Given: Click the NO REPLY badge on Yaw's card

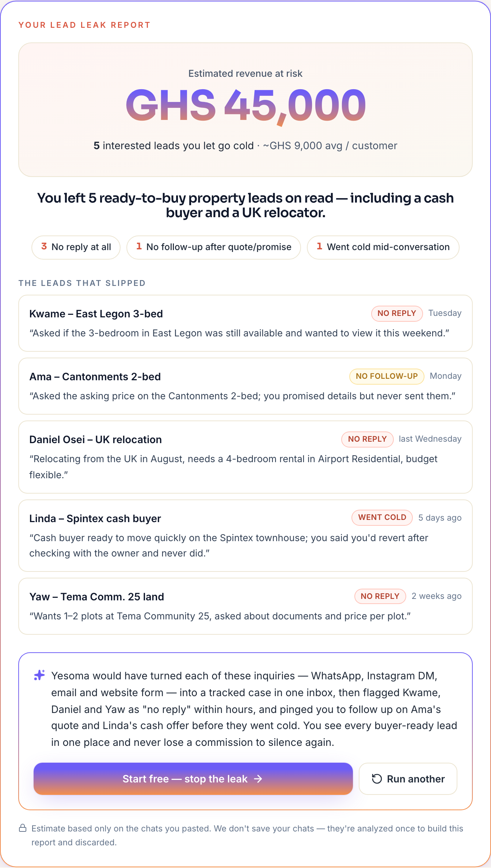Looking at the screenshot, I should pos(380,596).
